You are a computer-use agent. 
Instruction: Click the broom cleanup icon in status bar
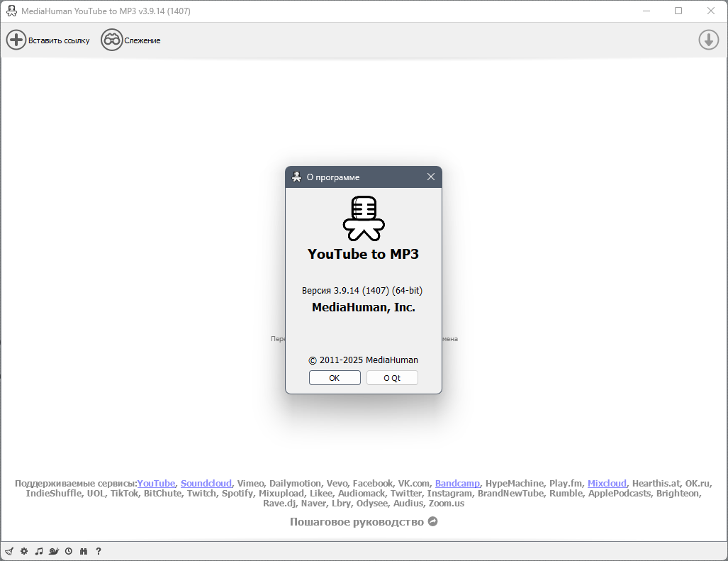(x=9, y=551)
